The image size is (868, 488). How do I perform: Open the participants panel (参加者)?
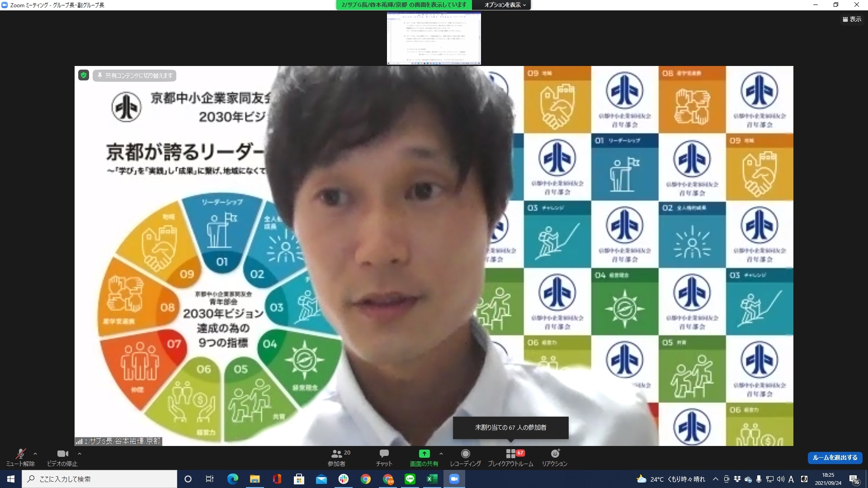click(x=337, y=457)
